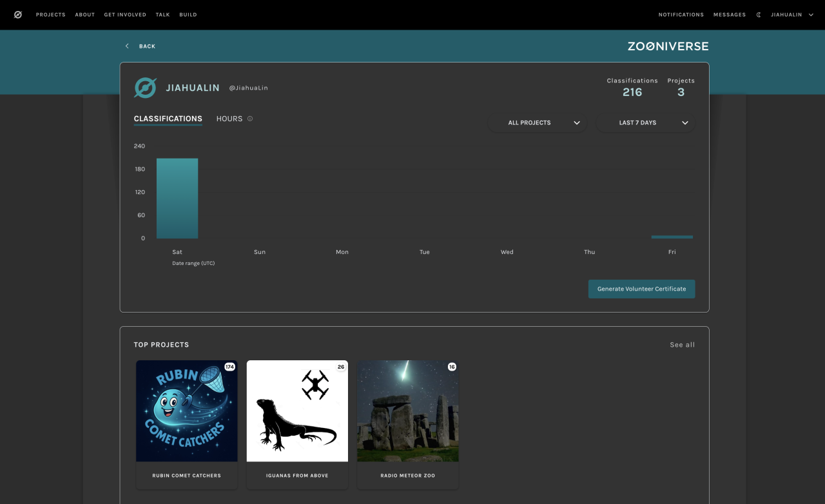Click the Saturday bar in the chart
This screenshot has height=504, width=825.
click(177, 199)
